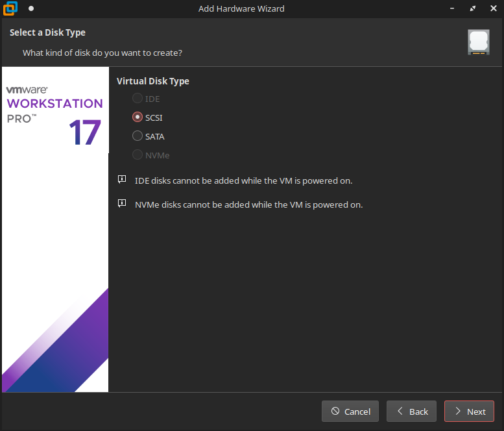Select the SCSI disk type radio button
The height and width of the screenshot is (431, 504).
(x=137, y=117)
